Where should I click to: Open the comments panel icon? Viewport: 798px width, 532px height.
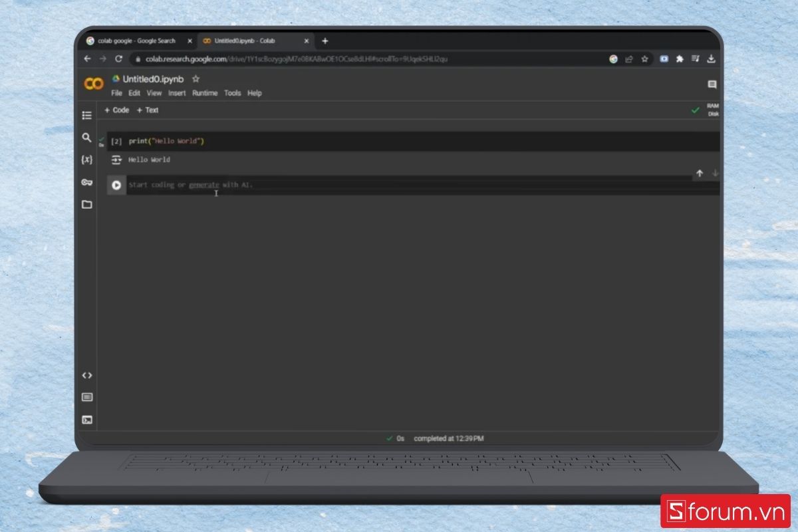(x=712, y=84)
